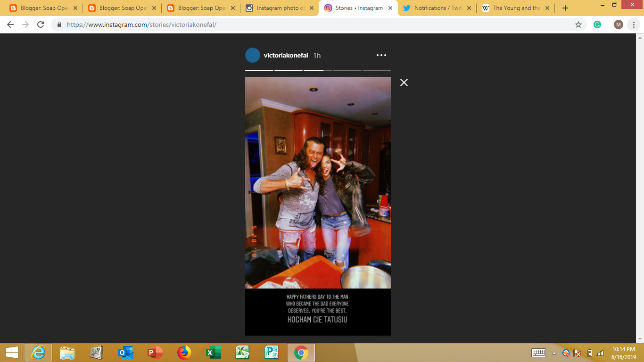Open the touch keyboard tray icon
The width and height of the screenshot is (644, 362).
pyautogui.click(x=538, y=353)
